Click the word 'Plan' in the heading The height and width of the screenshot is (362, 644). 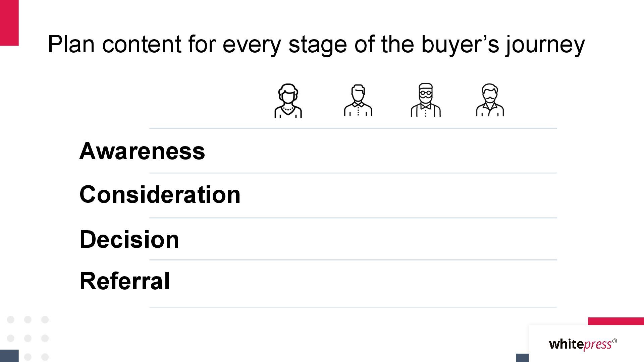pyautogui.click(x=71, y=44)
